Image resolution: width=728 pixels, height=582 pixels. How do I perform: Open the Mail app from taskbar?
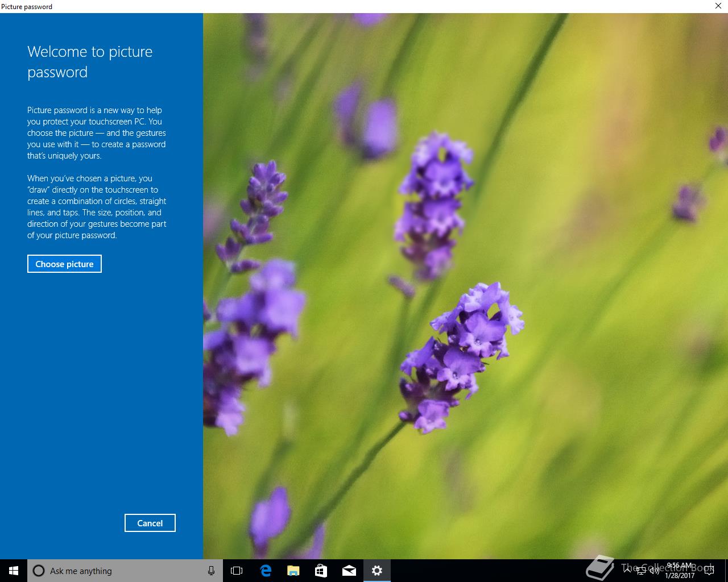pos(349,571)
